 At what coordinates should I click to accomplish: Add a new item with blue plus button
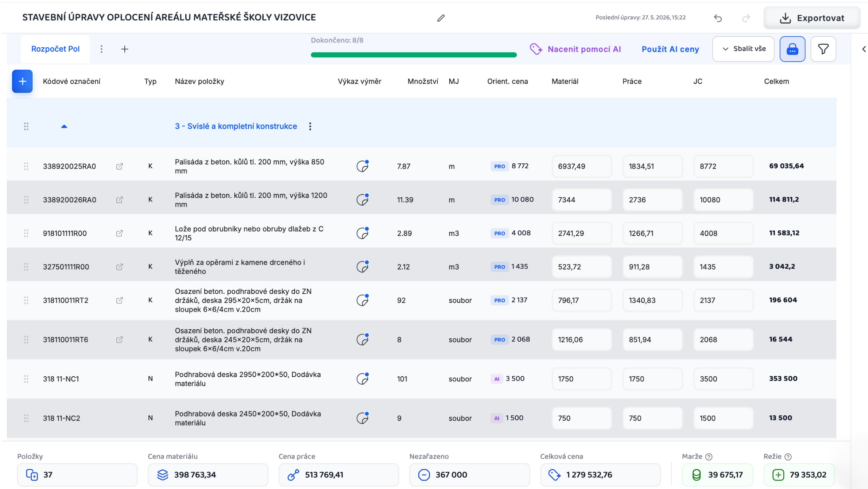[x=22, y=81]
